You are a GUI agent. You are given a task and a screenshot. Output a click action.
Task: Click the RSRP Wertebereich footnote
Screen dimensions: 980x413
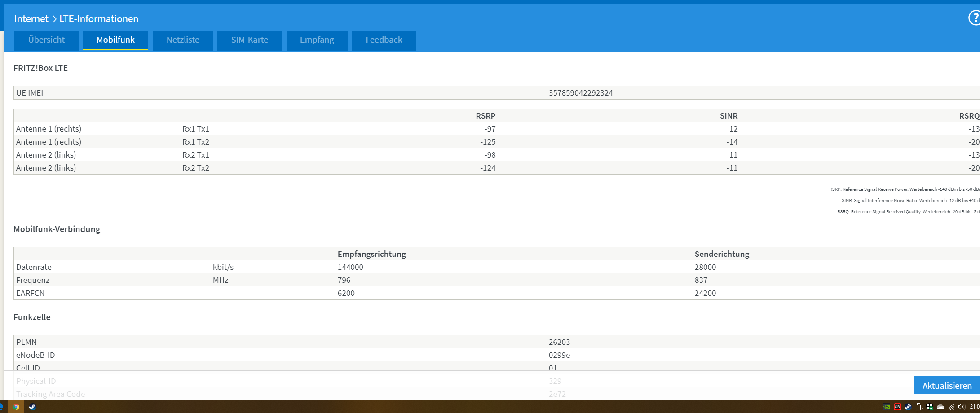[904, 189]
